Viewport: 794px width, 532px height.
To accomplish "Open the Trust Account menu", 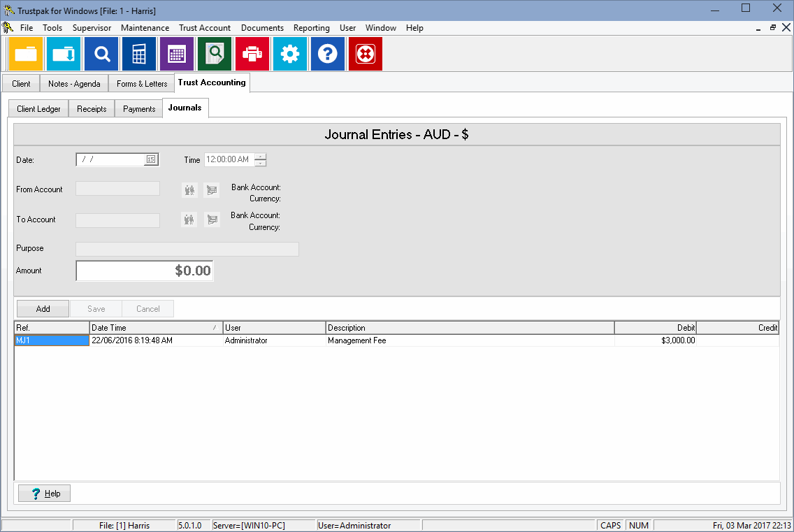I will [205, 28].
